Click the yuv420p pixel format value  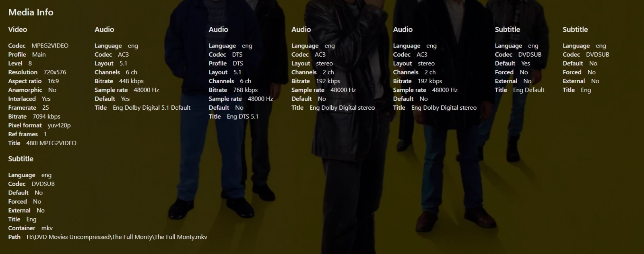[x=59, y=125]
